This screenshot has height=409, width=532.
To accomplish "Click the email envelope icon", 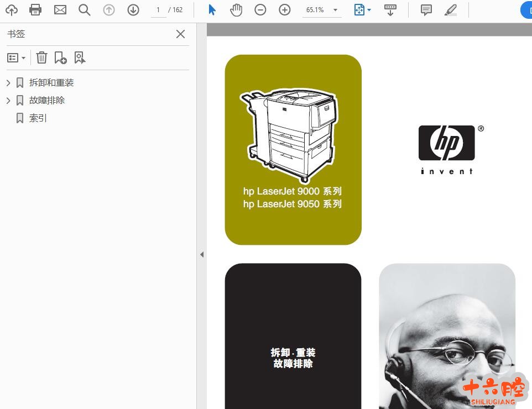I will coord(60,9).
